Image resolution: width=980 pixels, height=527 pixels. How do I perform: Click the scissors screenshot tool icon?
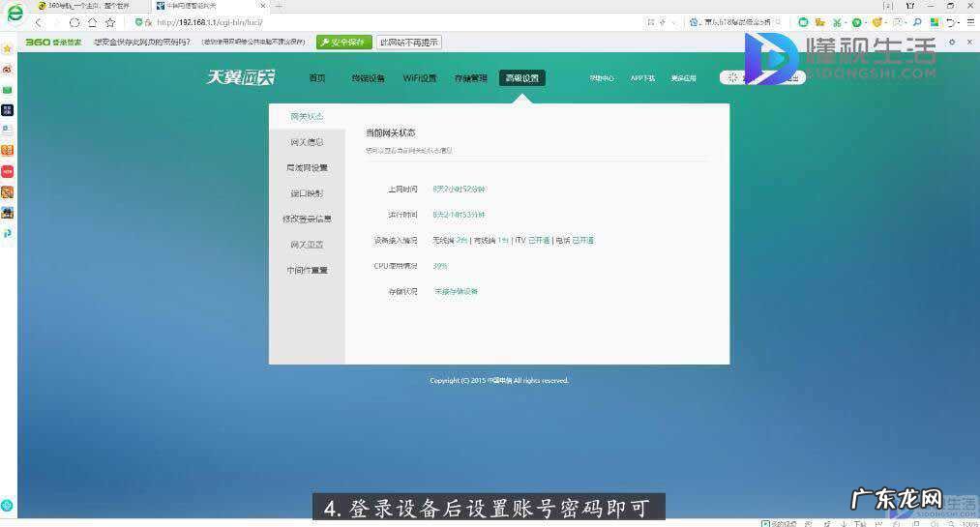coord(837,22)
